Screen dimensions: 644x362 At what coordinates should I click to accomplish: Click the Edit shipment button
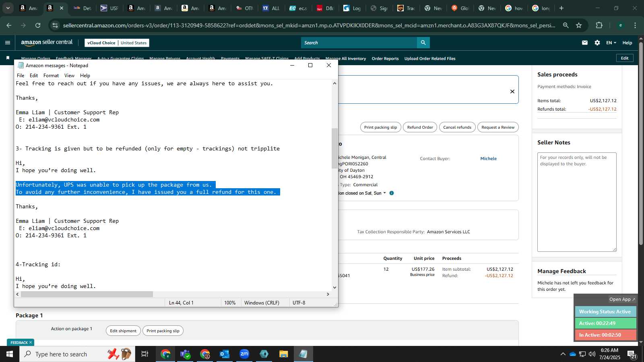coord(123,331)
